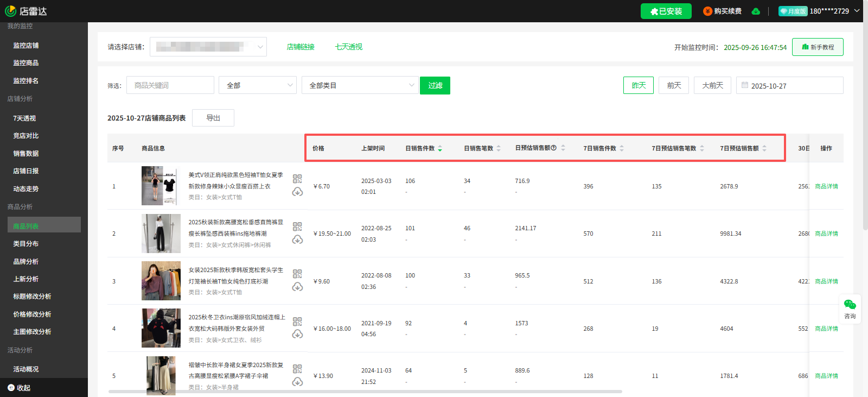Show QR code for 女装2025新款秋季 product
This screenshot has height=397, width=868.
(297, 274)
